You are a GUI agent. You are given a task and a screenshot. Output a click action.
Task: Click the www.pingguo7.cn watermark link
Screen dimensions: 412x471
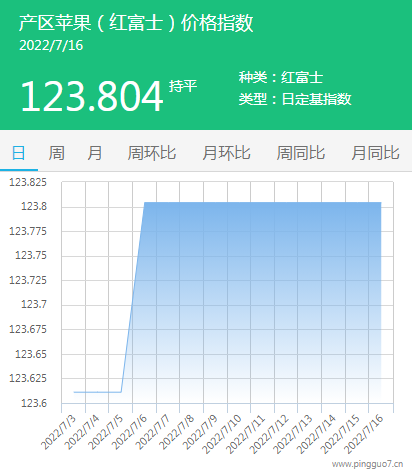point(367,464)
